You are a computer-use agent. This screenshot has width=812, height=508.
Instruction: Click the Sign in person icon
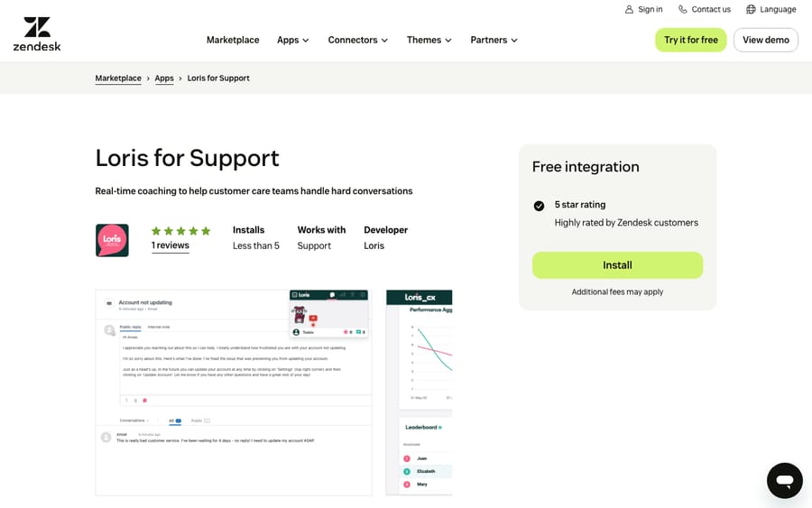629,9
